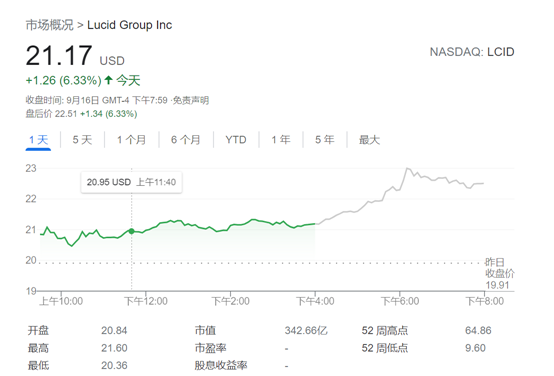Viewport: 554px width, 376px height.
Task: Open the 市场概况 breadcrumb link
Action: click(x=49, y=25)
